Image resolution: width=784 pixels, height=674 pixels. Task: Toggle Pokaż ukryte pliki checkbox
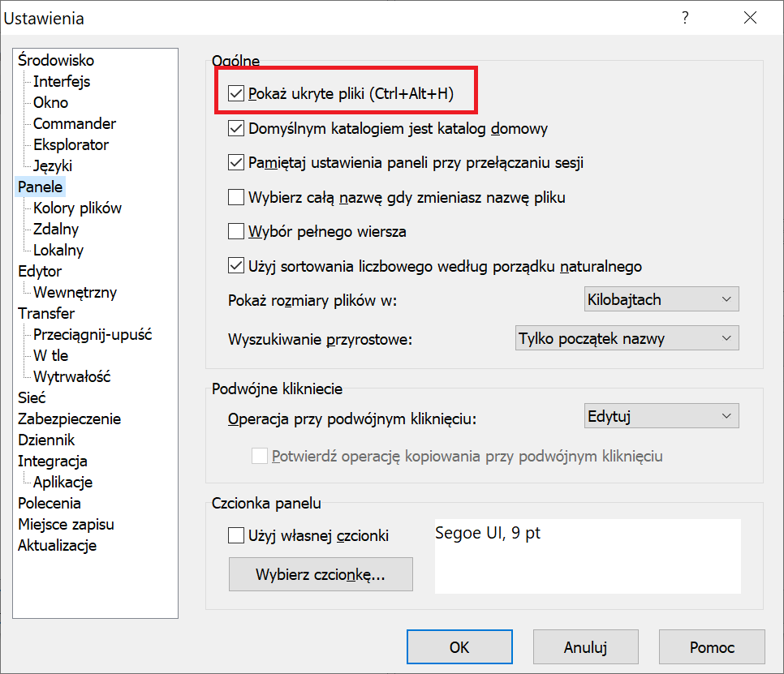tap(236, 93)
